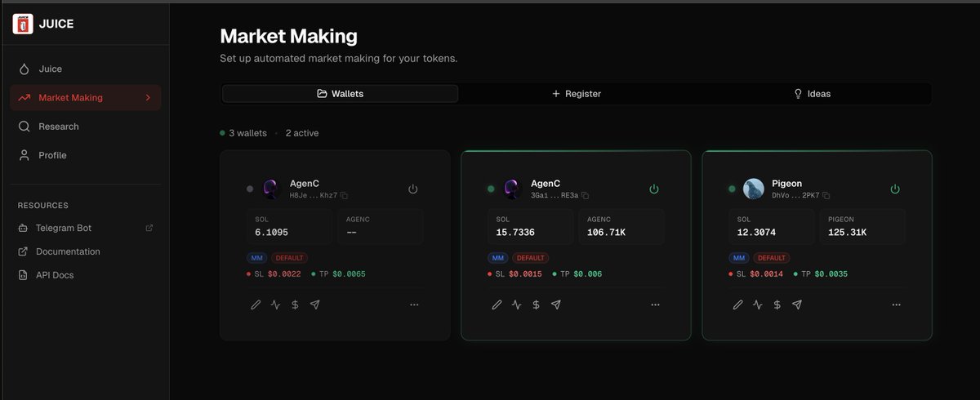This screenshot has width=980, height=400.
Task: Click the DEFAULT badge on the Pigeon card
Action: point(771,257)
